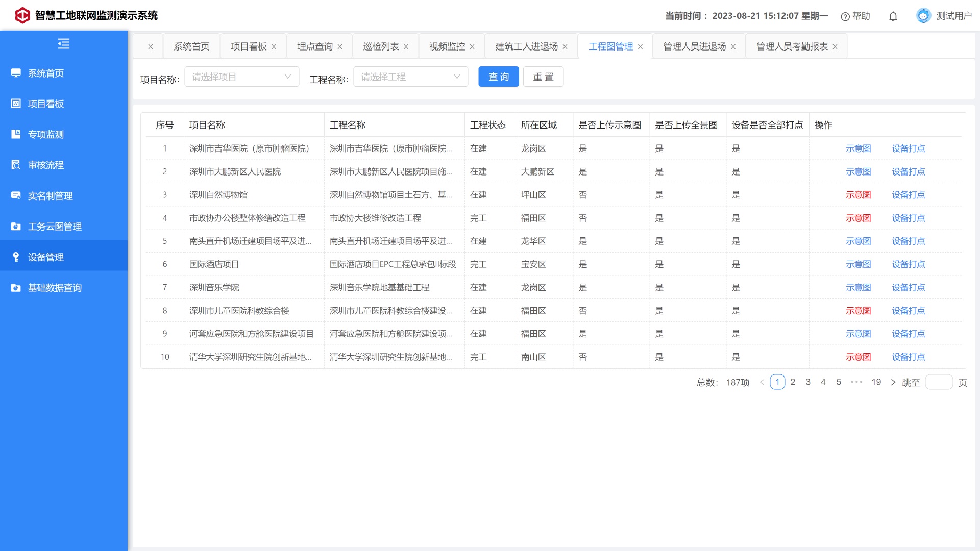Expand pagination ellipsis for more pages
Viewport: 980px width, 551px height.
pos(856,382)
